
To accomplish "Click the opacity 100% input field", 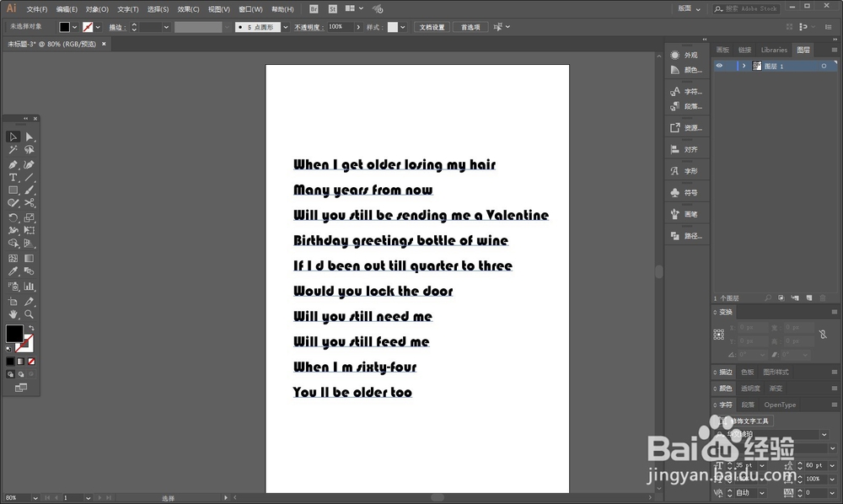I will 340,27.
